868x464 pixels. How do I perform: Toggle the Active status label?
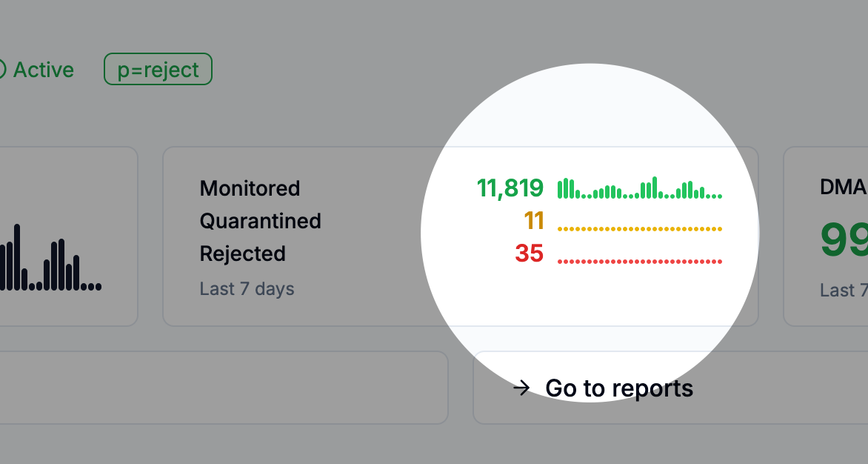pyautogui.click(x=44, y=70)
